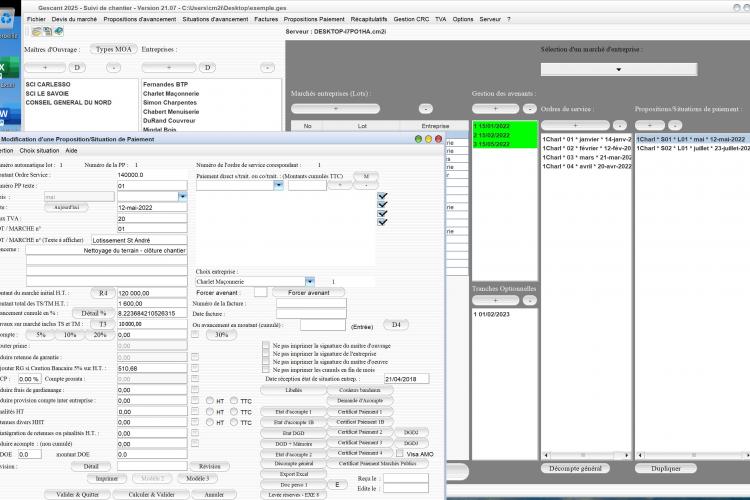Tick the Forcer avenant checkbox
The height and width of the screenshot is (500, 750).
[x=261, y=292]
